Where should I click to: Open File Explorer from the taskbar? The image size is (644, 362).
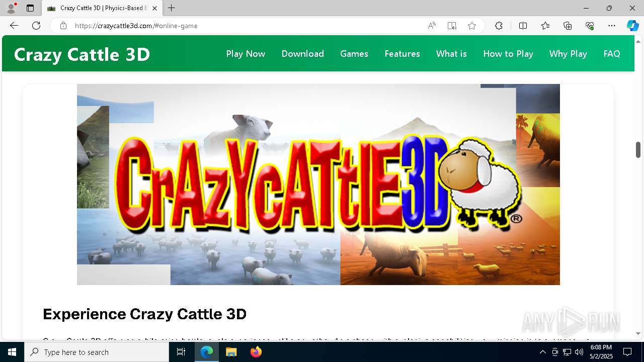click(x=231, y=352)
